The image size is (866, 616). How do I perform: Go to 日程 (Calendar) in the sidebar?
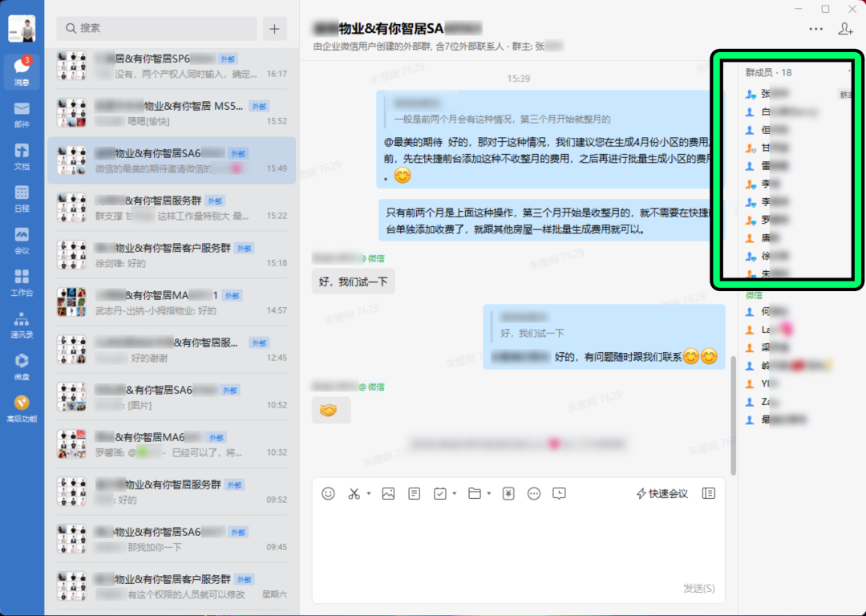tap(22, 197)
